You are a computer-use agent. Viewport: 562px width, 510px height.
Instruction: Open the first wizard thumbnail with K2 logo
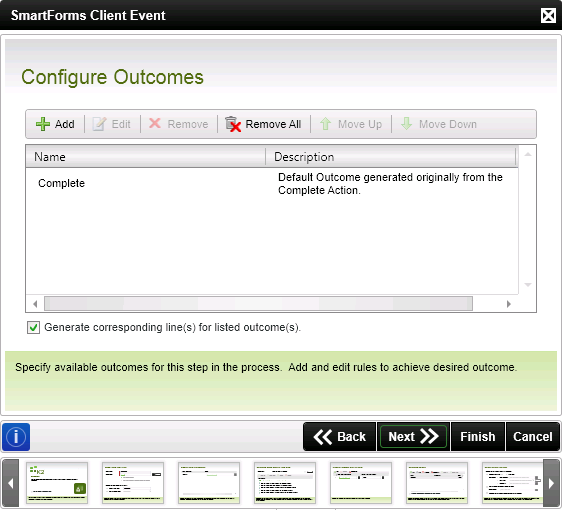coord(57,483)
